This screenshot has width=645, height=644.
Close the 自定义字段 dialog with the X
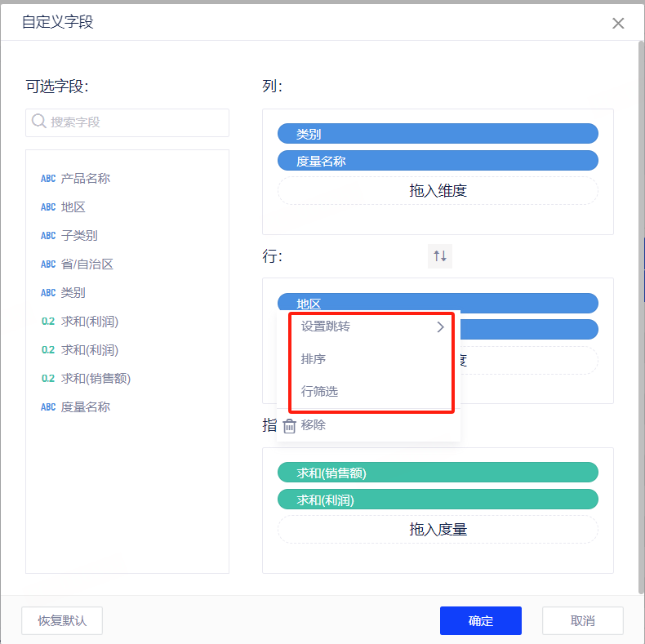[618, 23]
